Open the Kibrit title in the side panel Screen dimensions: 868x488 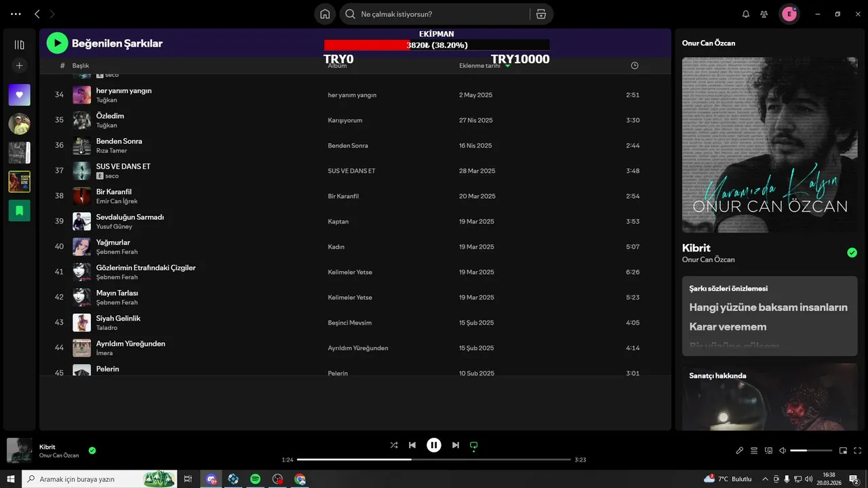pos(696,248)
